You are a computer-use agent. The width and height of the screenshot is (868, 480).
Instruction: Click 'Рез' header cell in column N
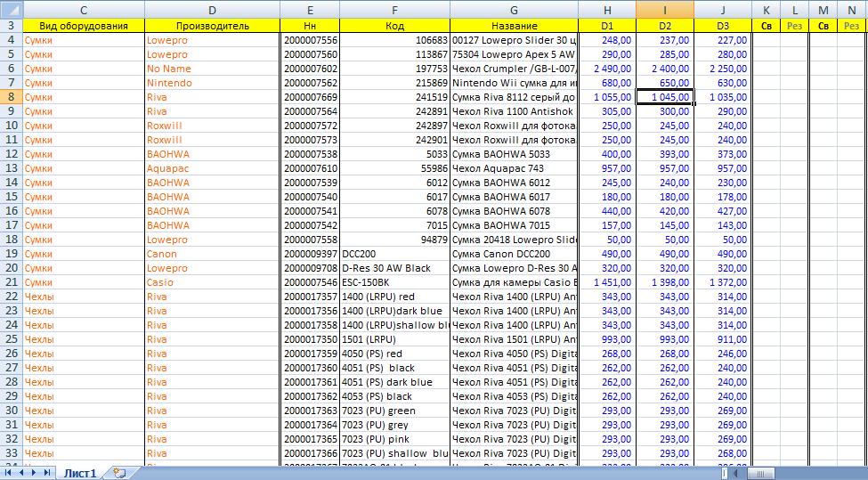[852, 26]
